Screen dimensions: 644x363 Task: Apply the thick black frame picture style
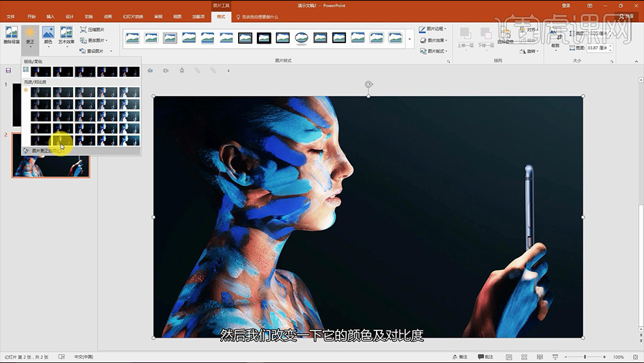(264, 38)
